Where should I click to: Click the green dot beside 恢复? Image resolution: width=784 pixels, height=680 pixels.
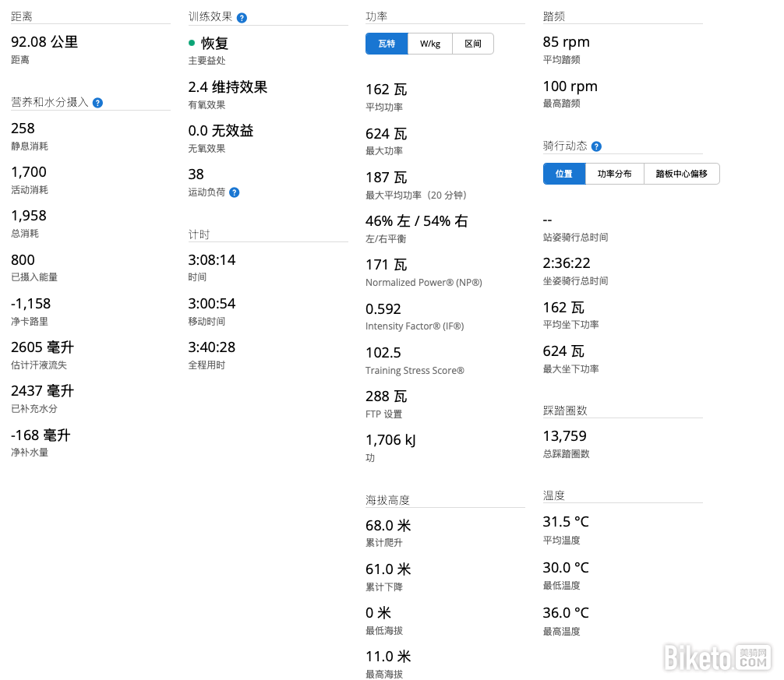coord(192,44)
